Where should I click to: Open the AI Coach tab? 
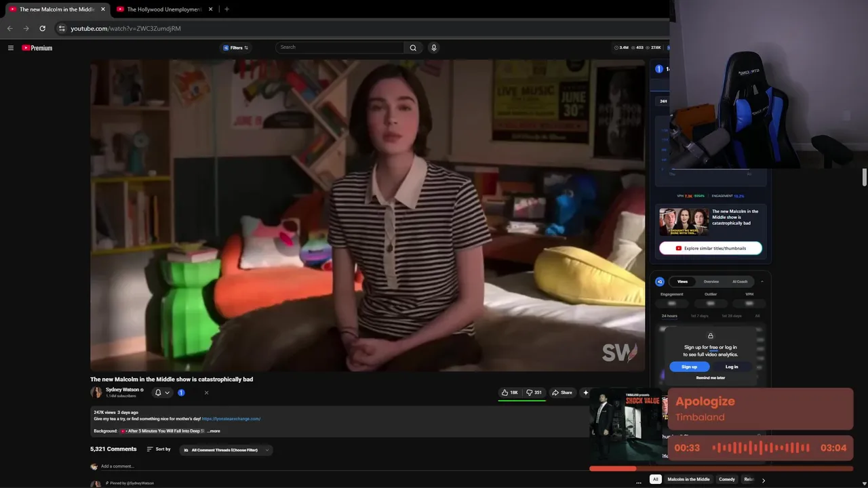pos(740,281)
